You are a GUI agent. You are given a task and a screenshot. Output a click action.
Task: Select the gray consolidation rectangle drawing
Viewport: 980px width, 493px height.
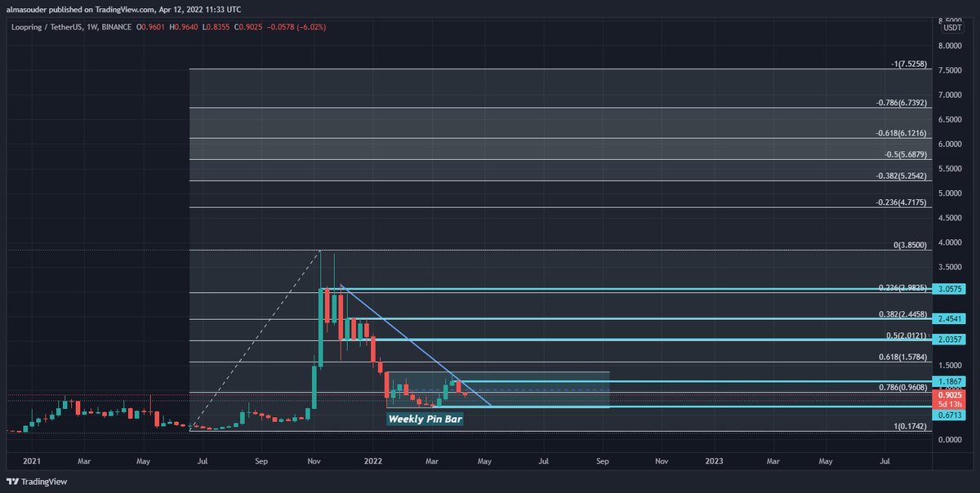531,371
